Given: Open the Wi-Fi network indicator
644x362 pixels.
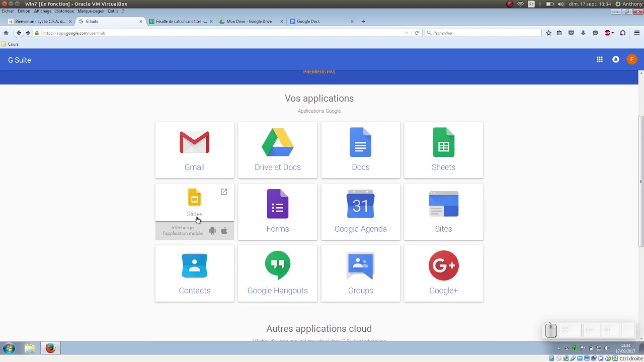Looking at the screenshot, I should [x=520, y=4].
